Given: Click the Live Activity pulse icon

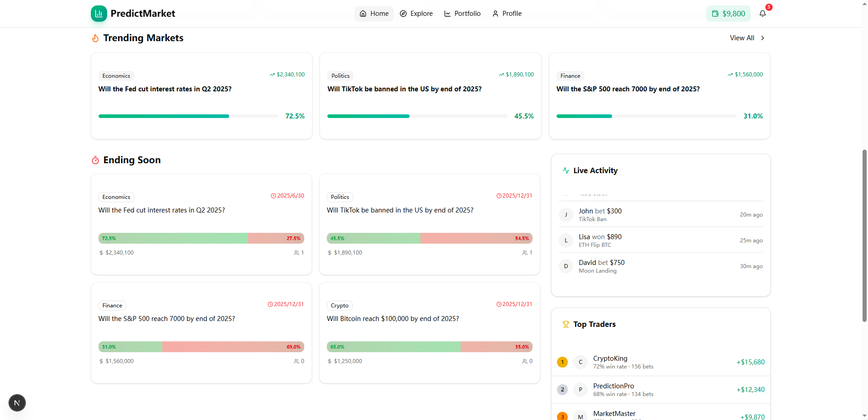Looking at the screenshot, I should [x=566, y=170].
